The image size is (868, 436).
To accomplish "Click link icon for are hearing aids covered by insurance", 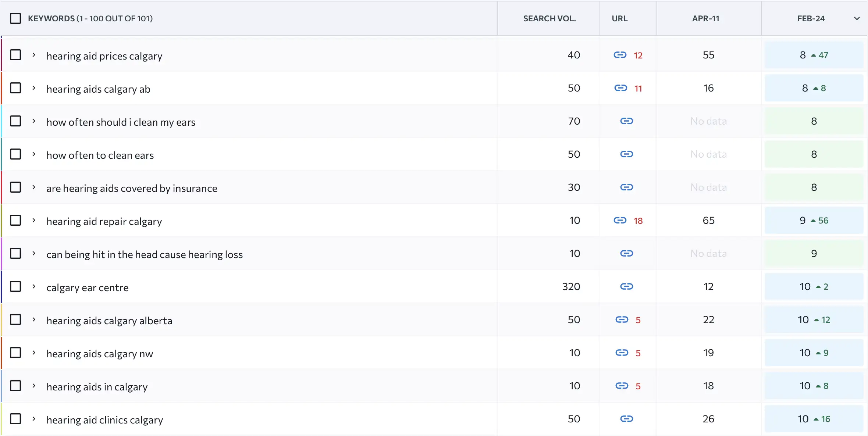I will coord(626,187).
